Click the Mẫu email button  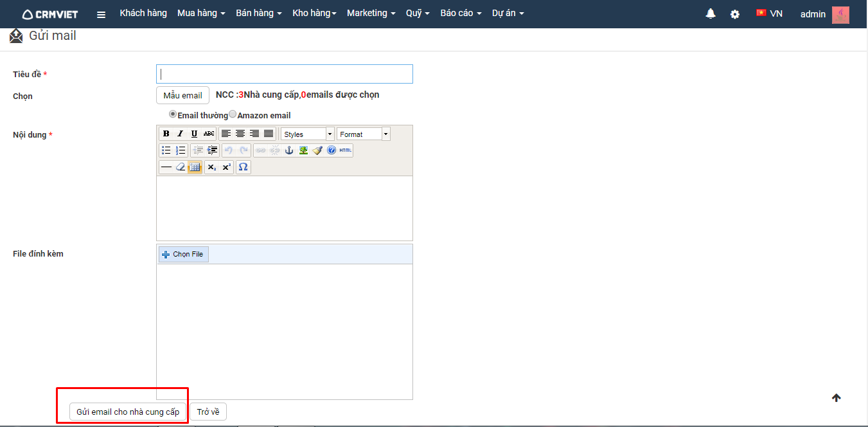pos(182,95)
